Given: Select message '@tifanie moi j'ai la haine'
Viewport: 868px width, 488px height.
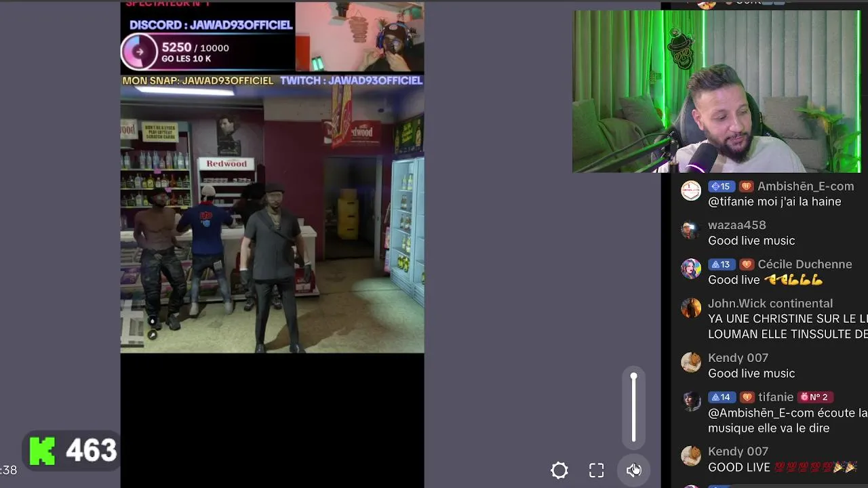Looking at the screenshot, I should tap(774, 202).
